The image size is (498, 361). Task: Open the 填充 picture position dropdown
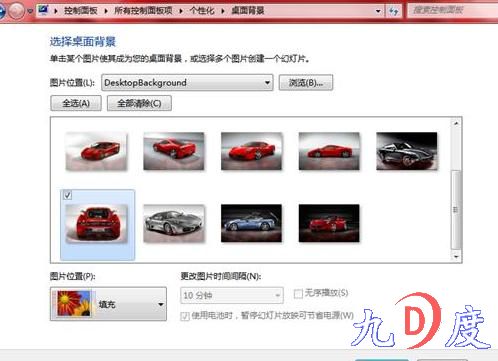coord(108,304)
